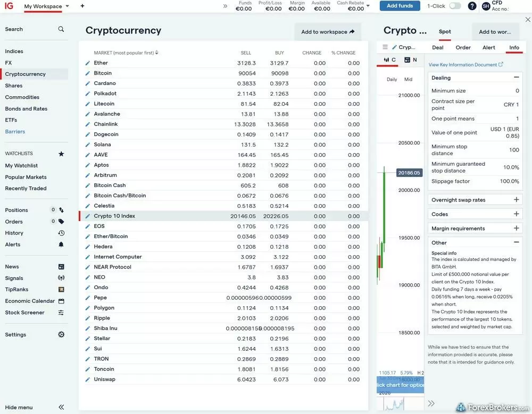Click Bitcoin buy price 90098
Image resolution: width=532 pixels, height=414 pixels.
(280, 73)
